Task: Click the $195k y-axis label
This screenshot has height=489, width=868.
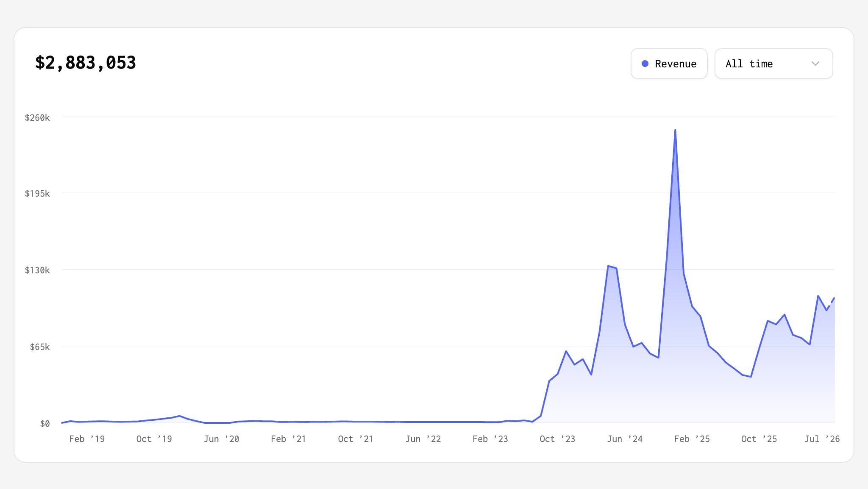Action: 37,194
